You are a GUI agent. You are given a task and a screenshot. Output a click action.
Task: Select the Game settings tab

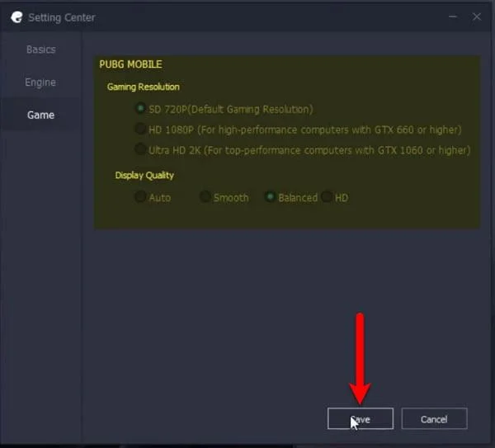pos(40,115)
